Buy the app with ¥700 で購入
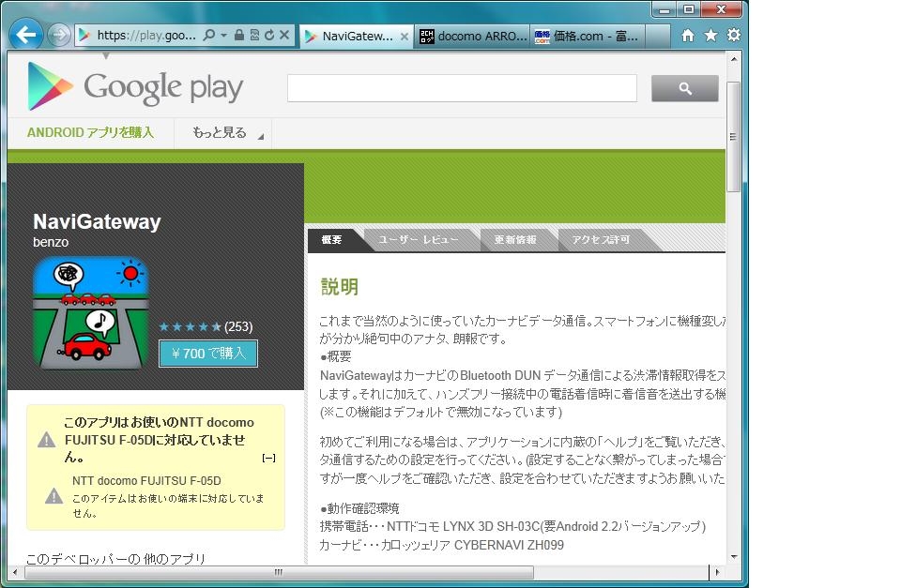This screenshot has height=588, width=901. (208, 354)
